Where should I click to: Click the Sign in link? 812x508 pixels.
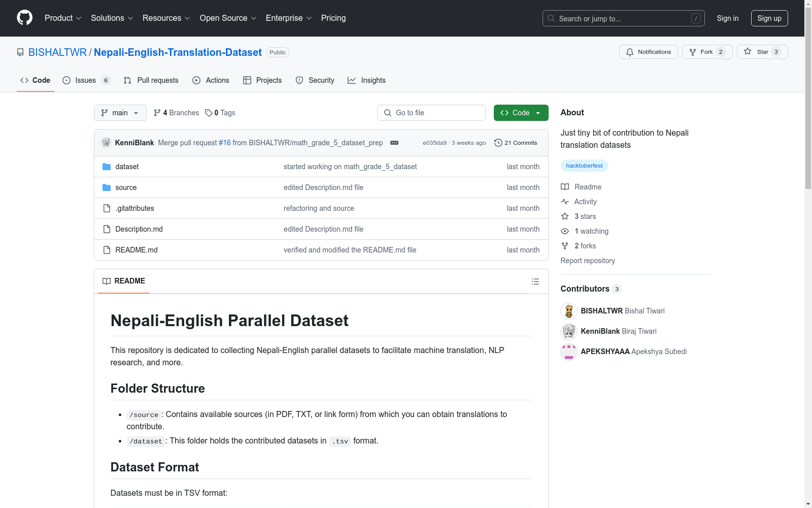coord(728,18)
